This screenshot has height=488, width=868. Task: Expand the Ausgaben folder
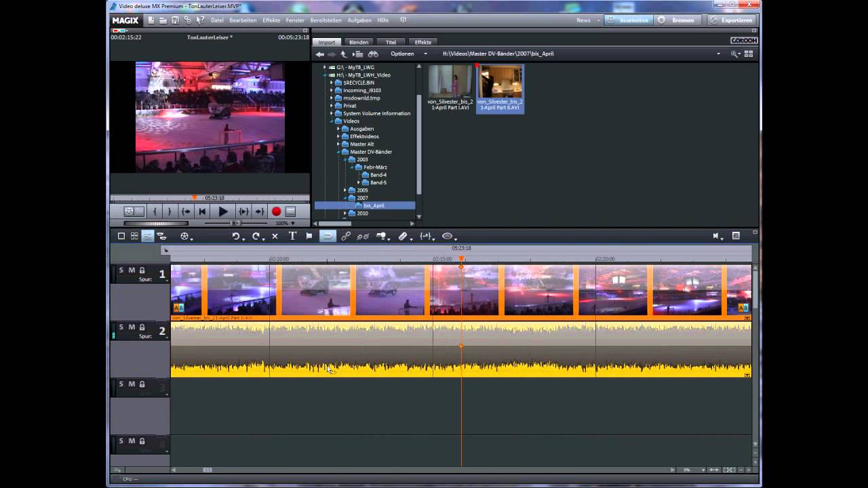(338, 129)
